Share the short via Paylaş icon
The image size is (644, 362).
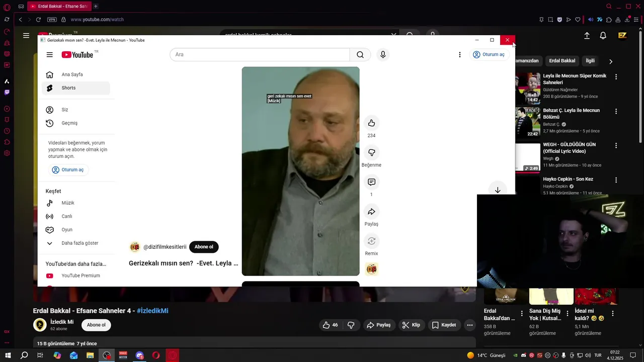371,212
